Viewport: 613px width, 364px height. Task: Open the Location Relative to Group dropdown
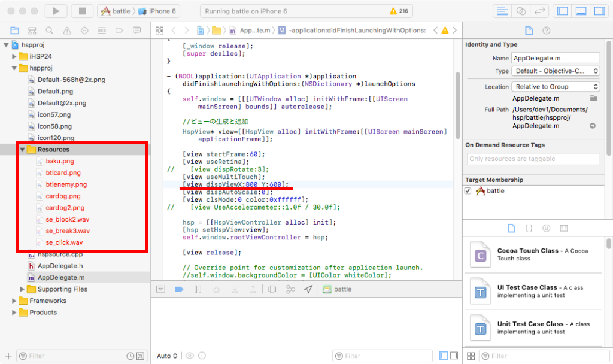point(555,86)
